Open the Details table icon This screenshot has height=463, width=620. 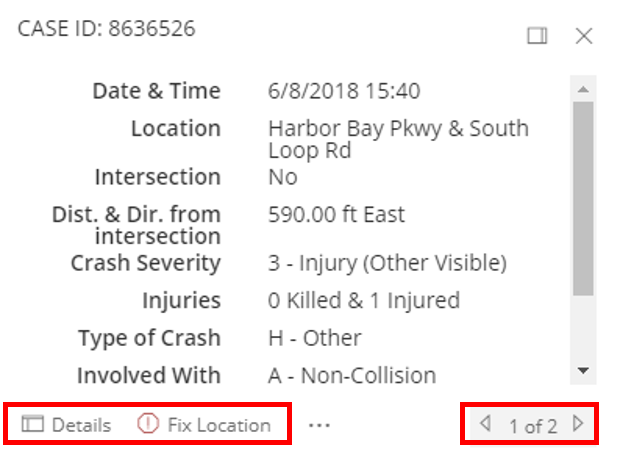(x=32, y=424)
